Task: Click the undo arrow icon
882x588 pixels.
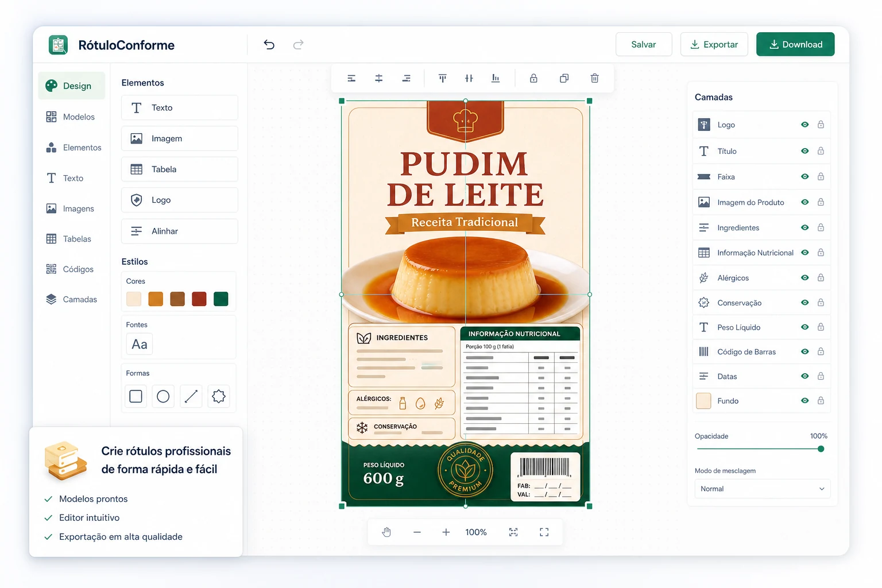Action: click(269, 44)
